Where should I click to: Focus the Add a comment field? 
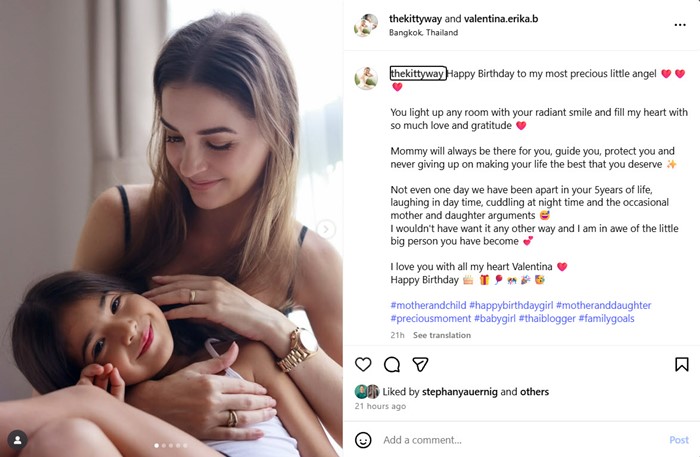520,440
